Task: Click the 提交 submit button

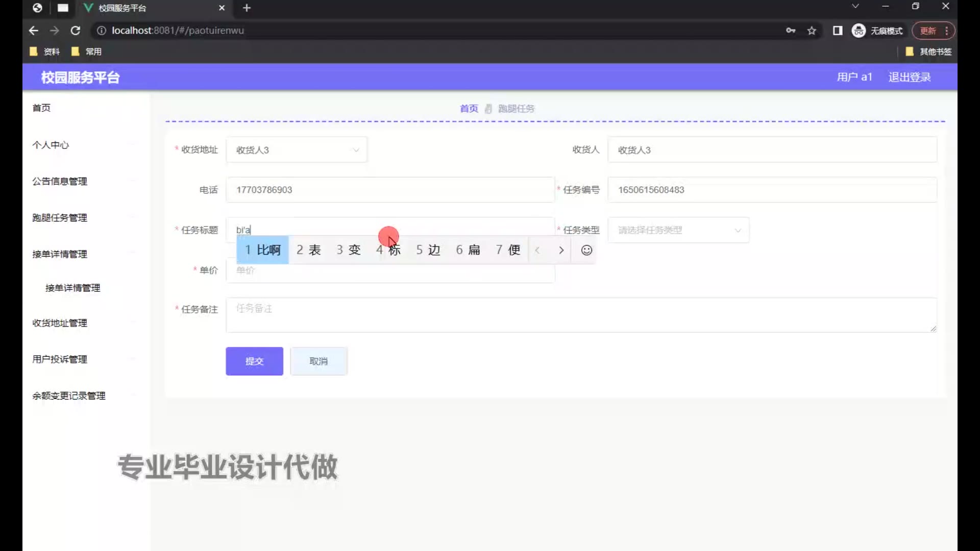Action: tap(254, 361)
